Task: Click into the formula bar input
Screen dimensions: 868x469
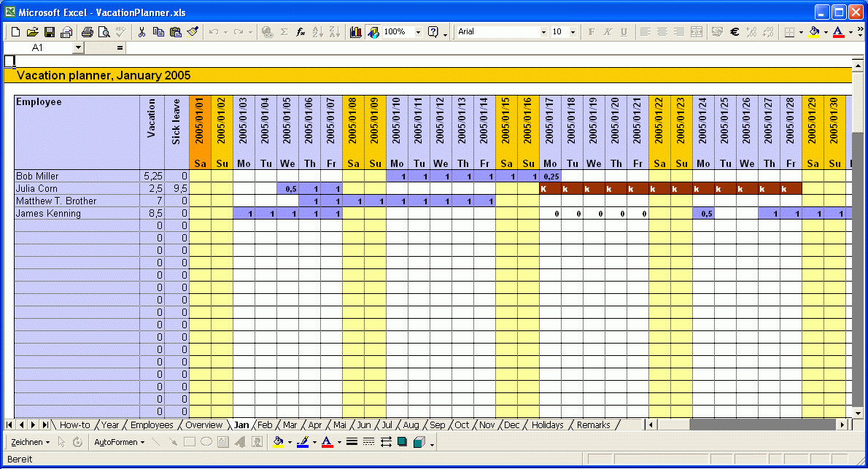Action: [495, 48]
